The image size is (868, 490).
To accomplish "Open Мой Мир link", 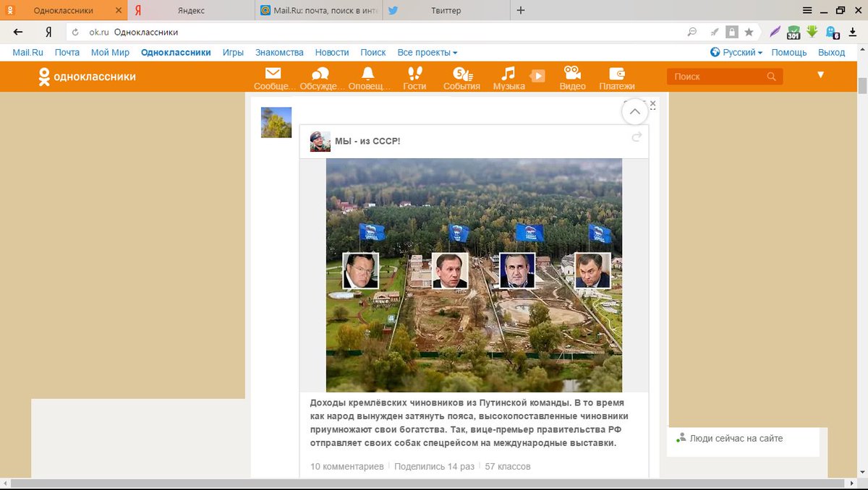I will click(x=110, y=52).
